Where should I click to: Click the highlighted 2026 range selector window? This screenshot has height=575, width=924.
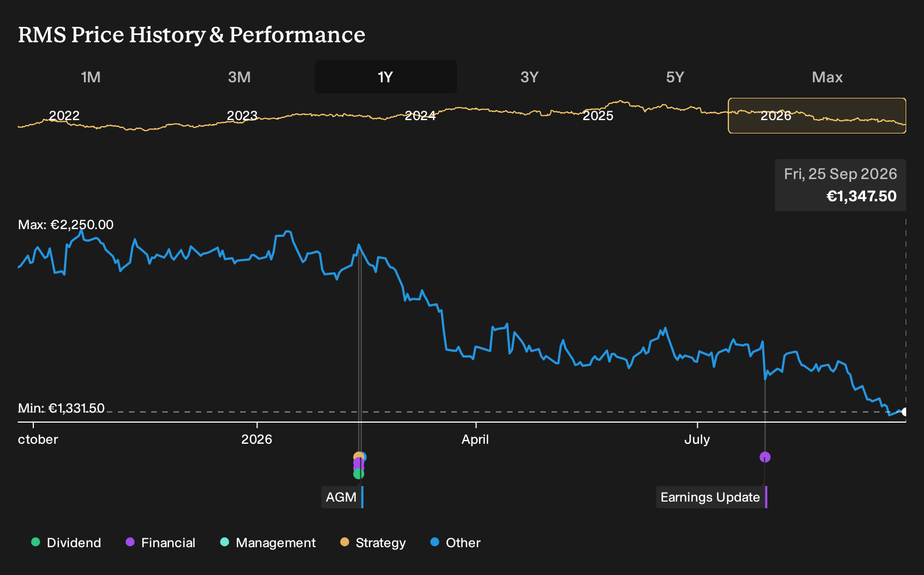(817, 116)
